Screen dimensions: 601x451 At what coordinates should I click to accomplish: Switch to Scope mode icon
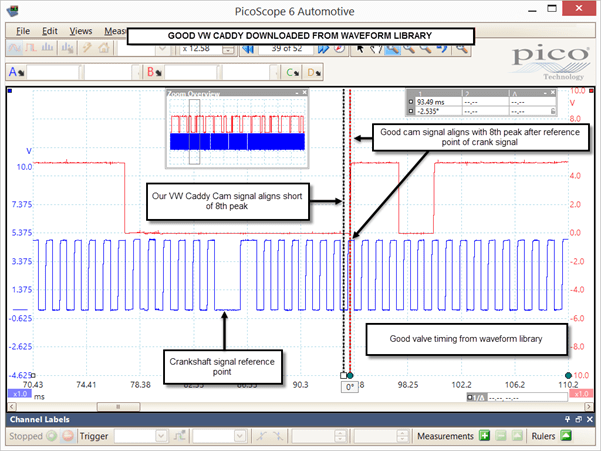coord(15,48)
